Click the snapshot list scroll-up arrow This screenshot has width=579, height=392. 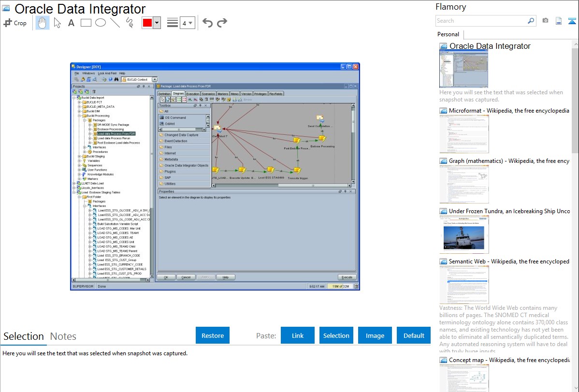point(575,44)
